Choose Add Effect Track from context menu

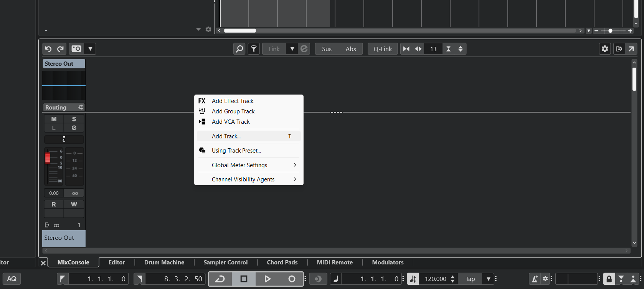pos(249,101)
